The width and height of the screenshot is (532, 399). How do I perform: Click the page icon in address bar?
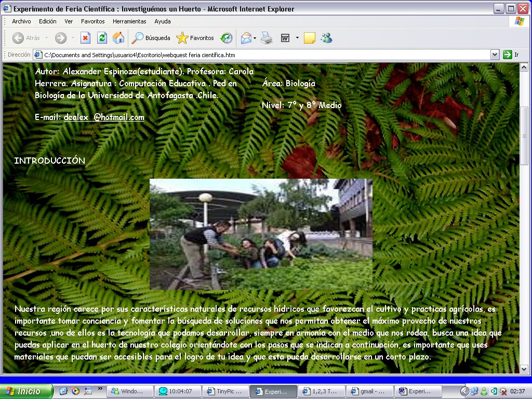[38, 55]
